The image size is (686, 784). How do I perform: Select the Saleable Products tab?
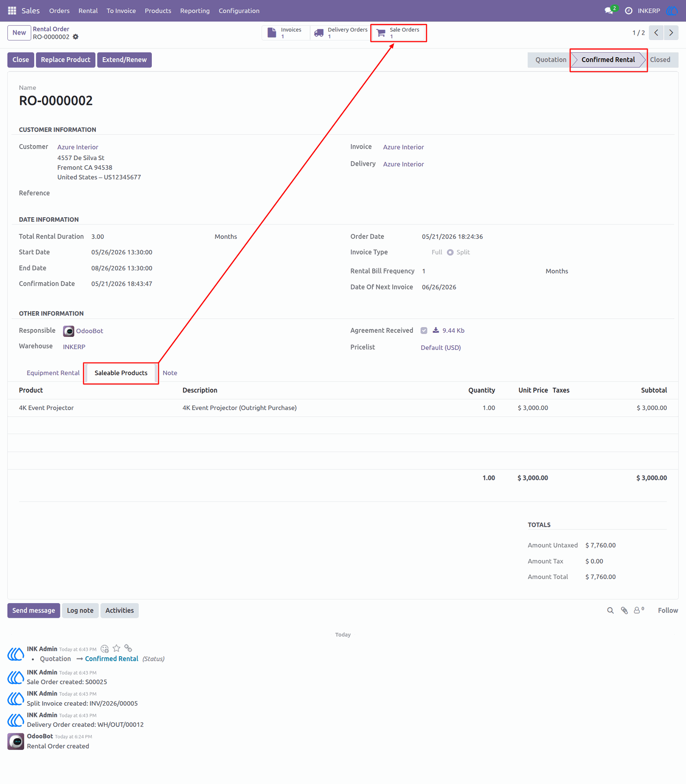(x=121, y=373)
